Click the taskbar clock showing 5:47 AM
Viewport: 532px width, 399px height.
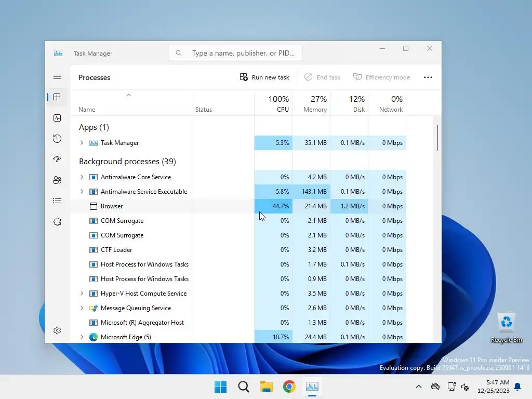[x=494, y=387]
